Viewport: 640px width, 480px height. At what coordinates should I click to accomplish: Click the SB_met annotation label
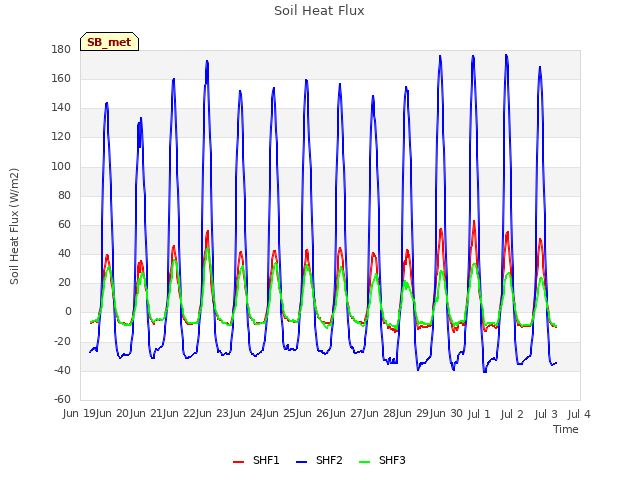click(109, 42)
